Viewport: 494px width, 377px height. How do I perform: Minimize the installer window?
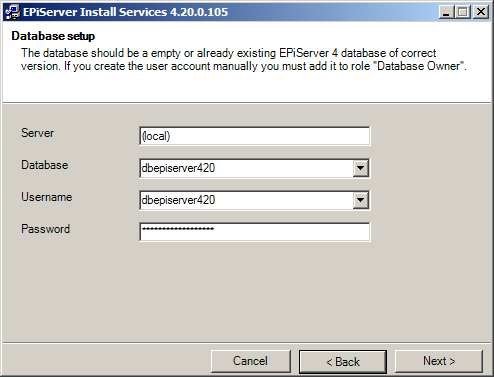pyautogui.click(x=447, y=12)
